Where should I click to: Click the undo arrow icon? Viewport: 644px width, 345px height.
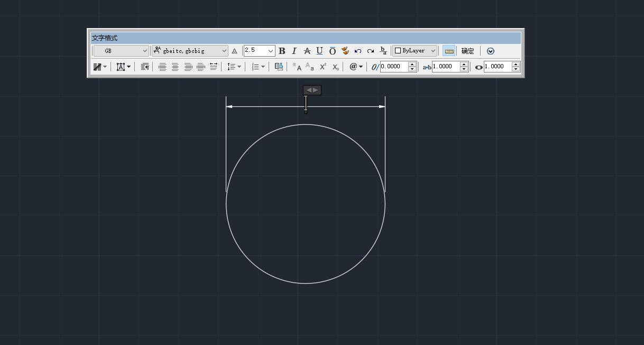tap(358, 51)
